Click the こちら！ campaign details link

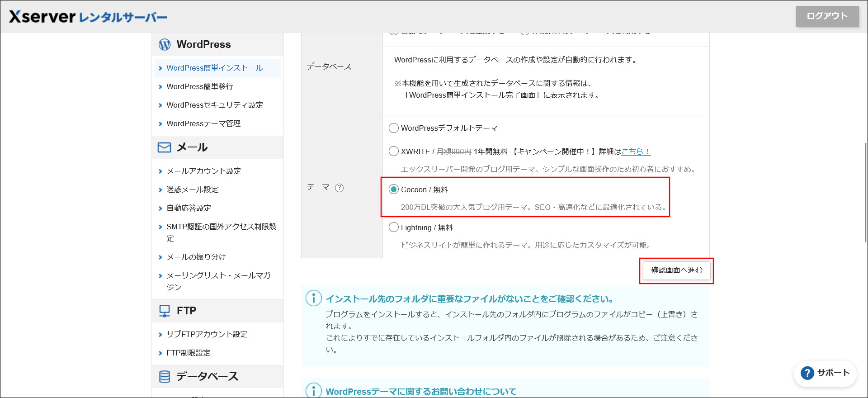click(x=636, y=152)
